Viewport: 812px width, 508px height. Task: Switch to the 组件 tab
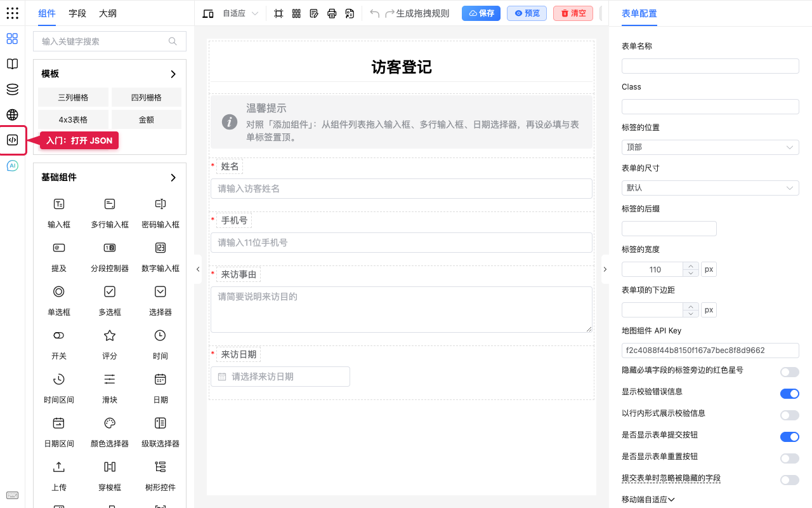pyautogui.click(x=47, y=13)
